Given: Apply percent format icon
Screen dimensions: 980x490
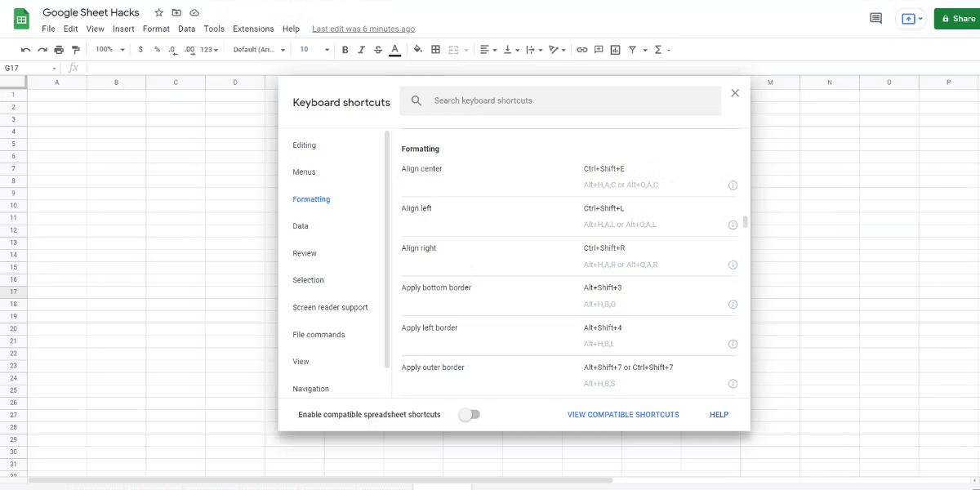Looking at the screenshot, I should (x=157, y=50).
